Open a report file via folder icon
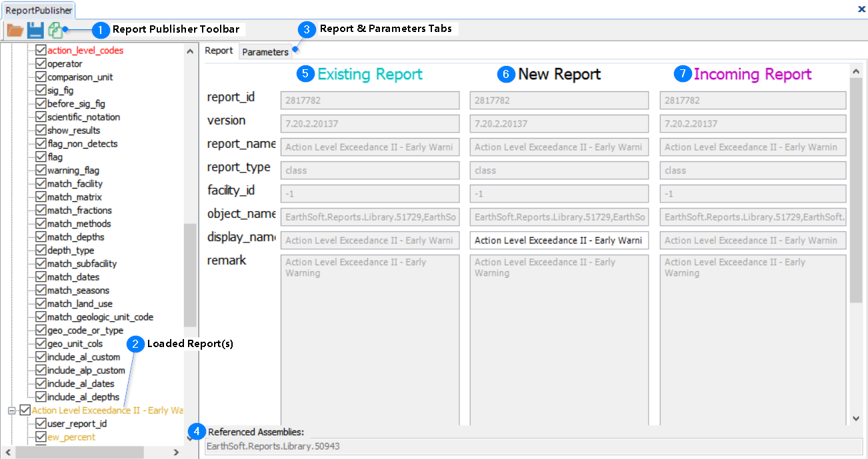The width and height of the screenshot is (868, 459). pos(15,29)
